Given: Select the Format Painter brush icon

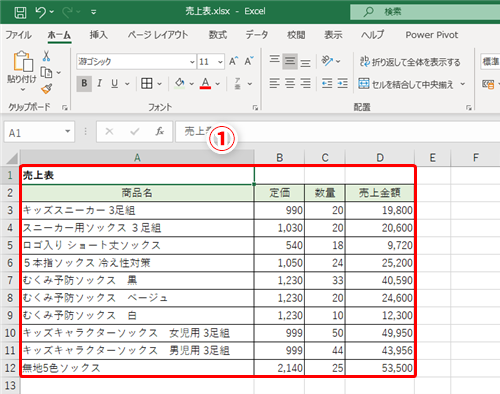Looking at the screenshot, I should (x=47, y=89).
